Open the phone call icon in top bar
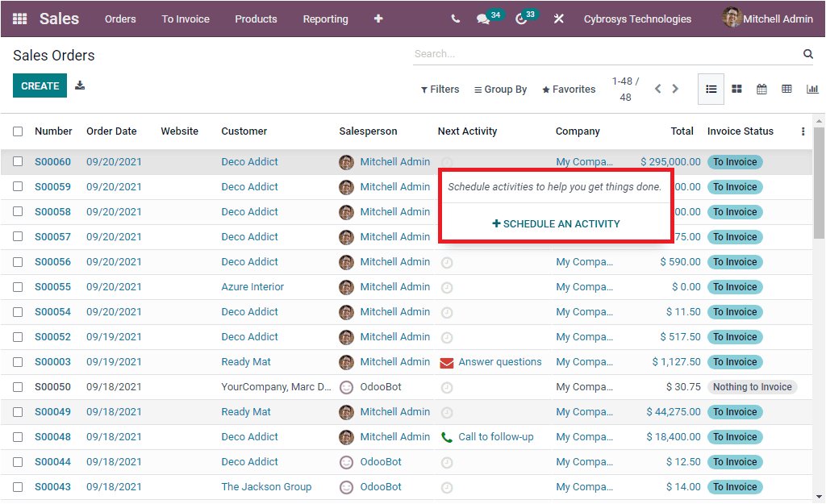 454,19
